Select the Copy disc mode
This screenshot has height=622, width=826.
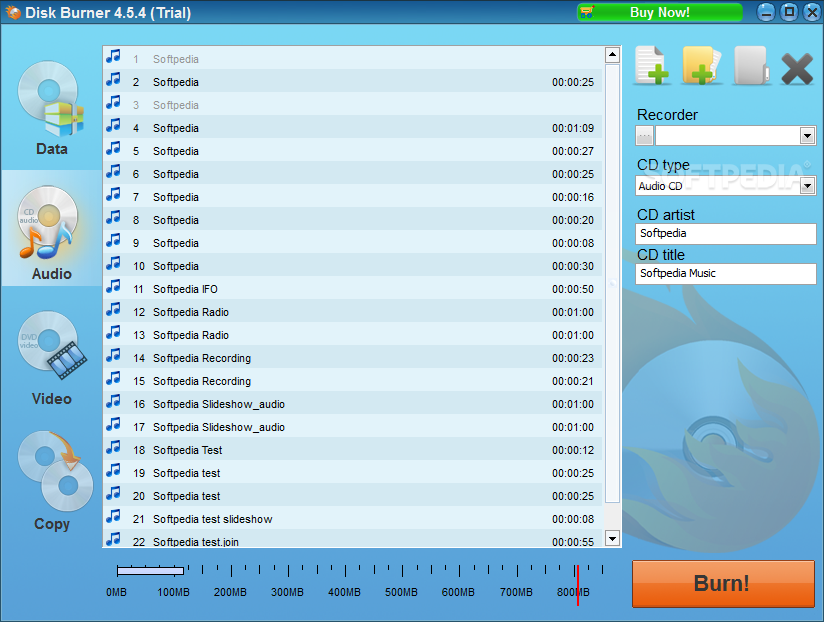click(x=54, y=481)
